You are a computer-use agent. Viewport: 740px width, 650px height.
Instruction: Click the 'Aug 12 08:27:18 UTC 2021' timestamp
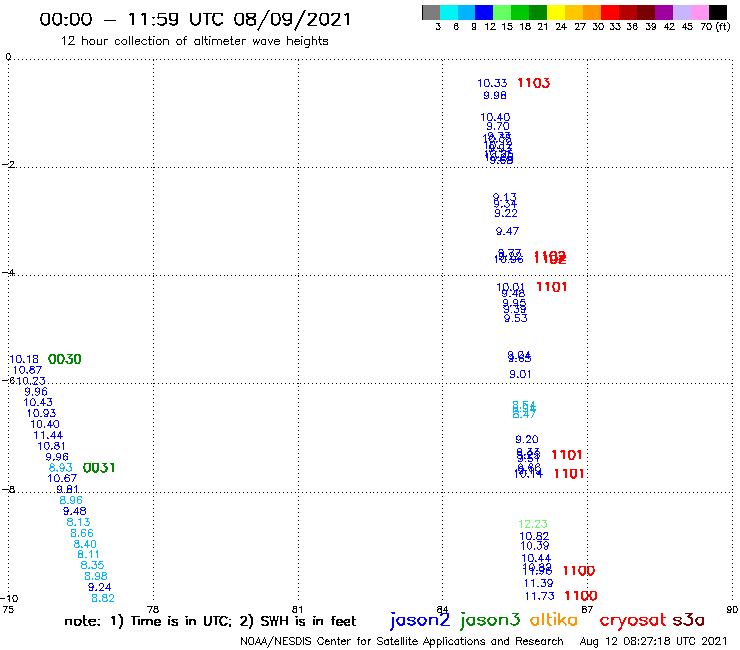(x=654, y=641)
